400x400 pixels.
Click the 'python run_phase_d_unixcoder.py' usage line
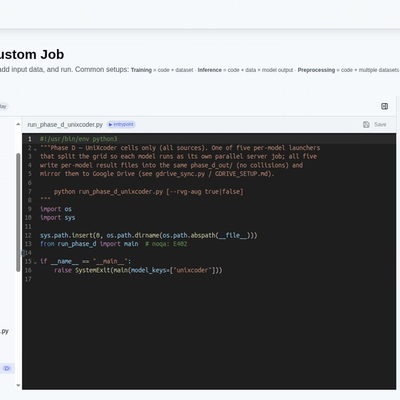[148, 192]
